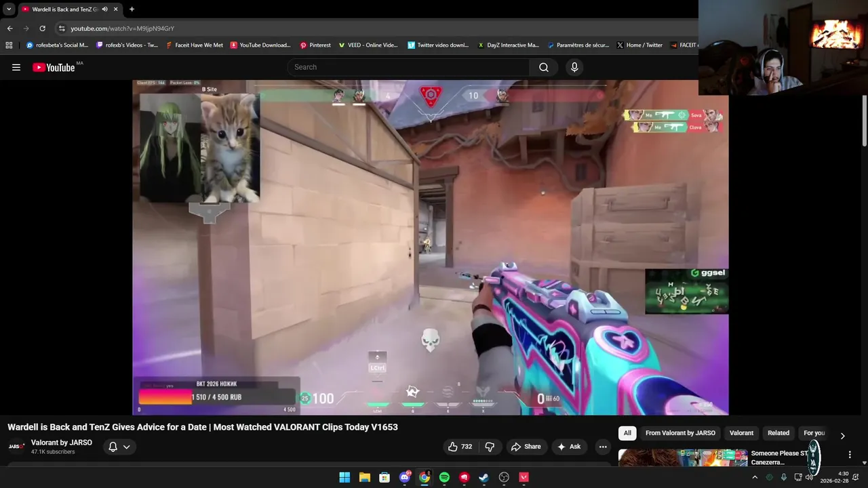Open rofexb's Videos - Tw... bookmark
This screenshot has height=488, width=868.
(127, 45)
